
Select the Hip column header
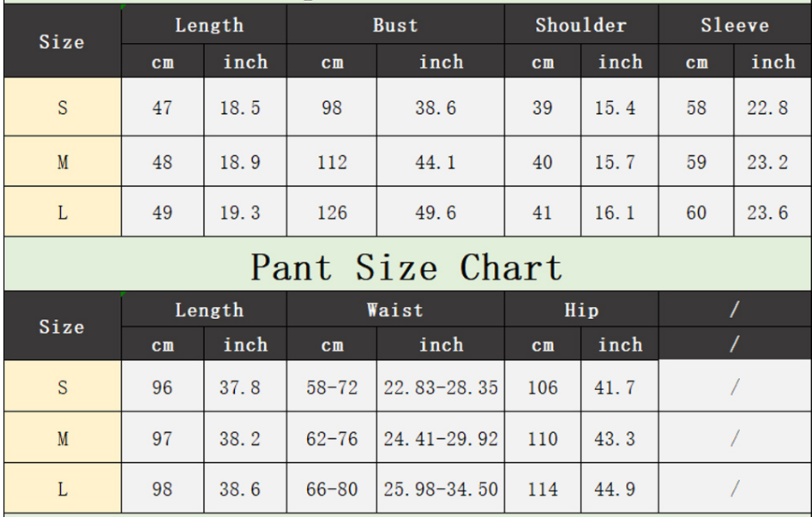point(580,310)
